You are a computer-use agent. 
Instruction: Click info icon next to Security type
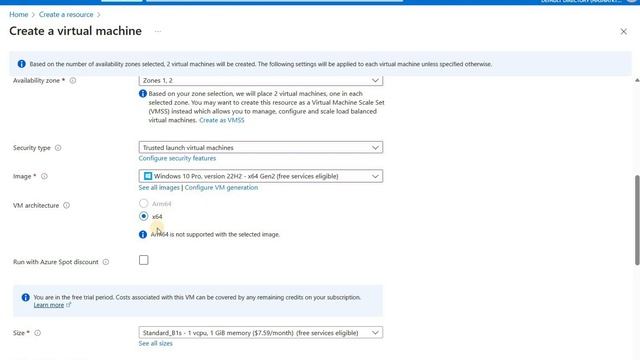pyautogui.click(x=58, y=148)
